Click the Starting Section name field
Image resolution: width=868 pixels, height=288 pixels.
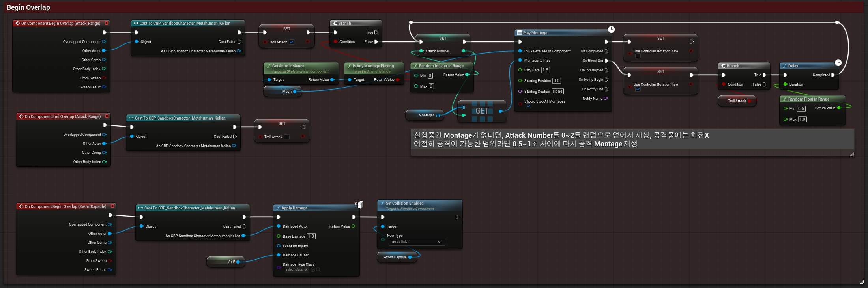(x=557, y=92)
